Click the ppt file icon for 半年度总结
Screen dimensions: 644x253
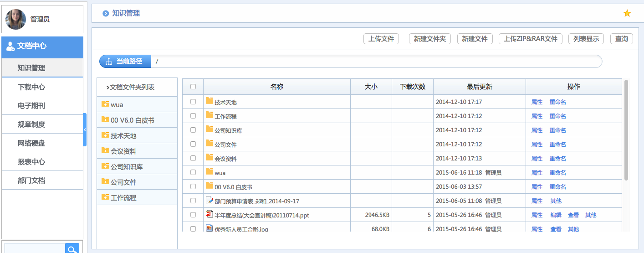(x=210, y=214)
